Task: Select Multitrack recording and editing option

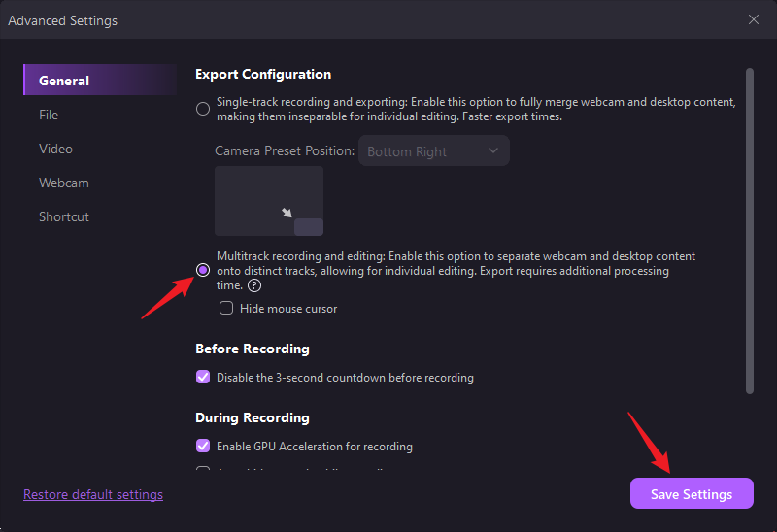Action: pos(203,270)
